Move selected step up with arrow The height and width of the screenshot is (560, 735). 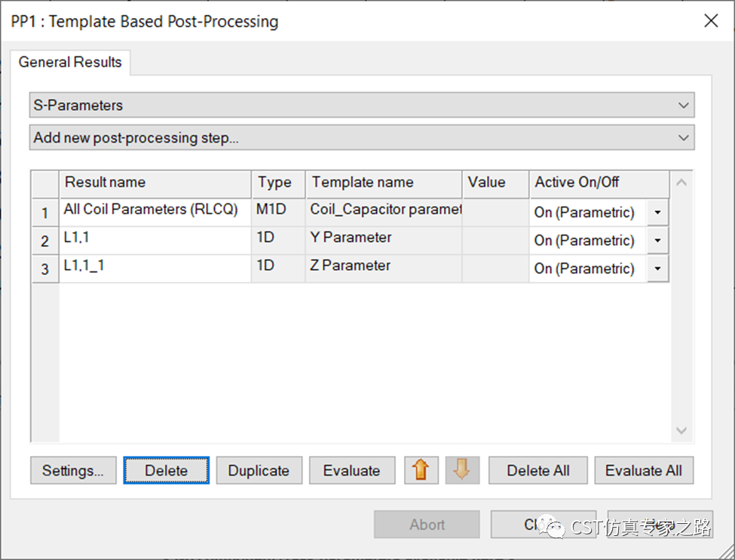tap(421, 470)
